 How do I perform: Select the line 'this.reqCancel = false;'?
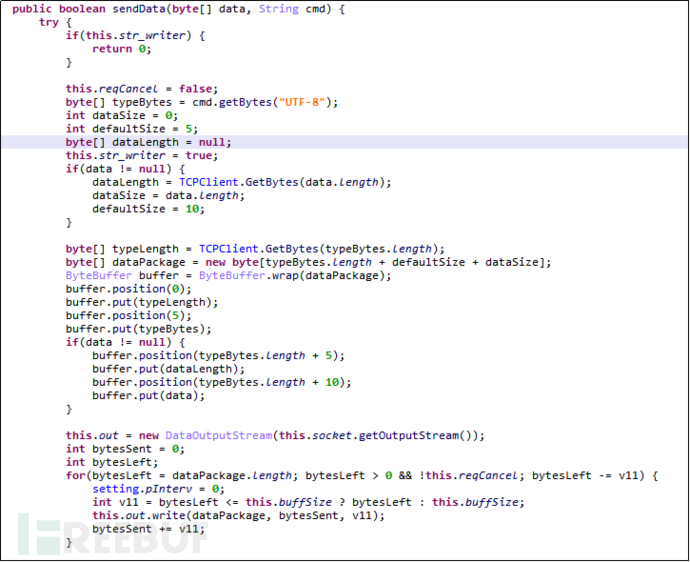(142, 89)
